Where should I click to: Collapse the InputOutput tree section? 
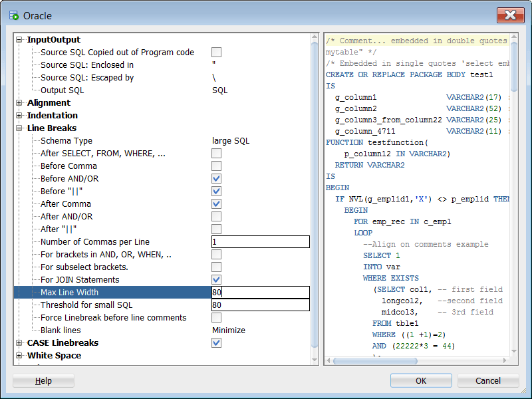point(20,39)
